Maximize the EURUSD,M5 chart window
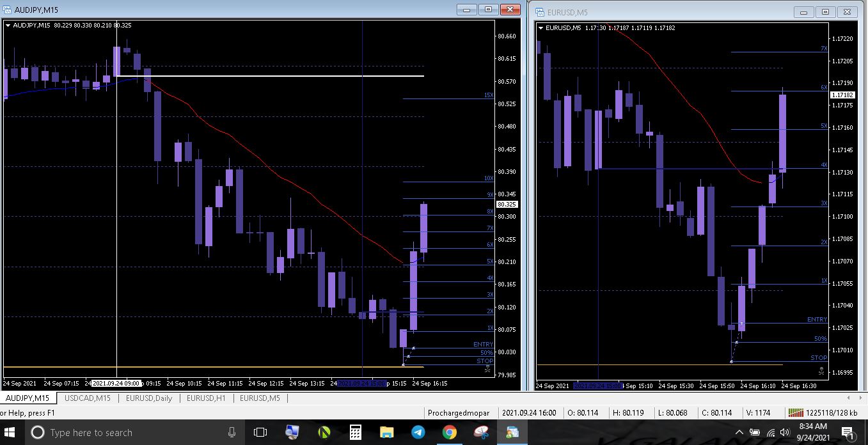This screenshot has width=868, height=445. pos(826,12)
